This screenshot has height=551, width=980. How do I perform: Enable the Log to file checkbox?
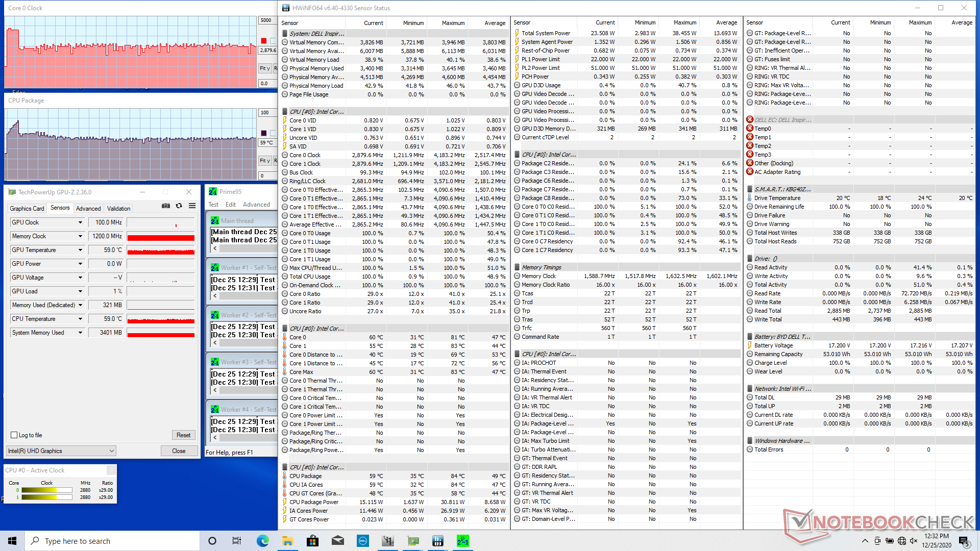pyautogui.click(x=14, y=435)
